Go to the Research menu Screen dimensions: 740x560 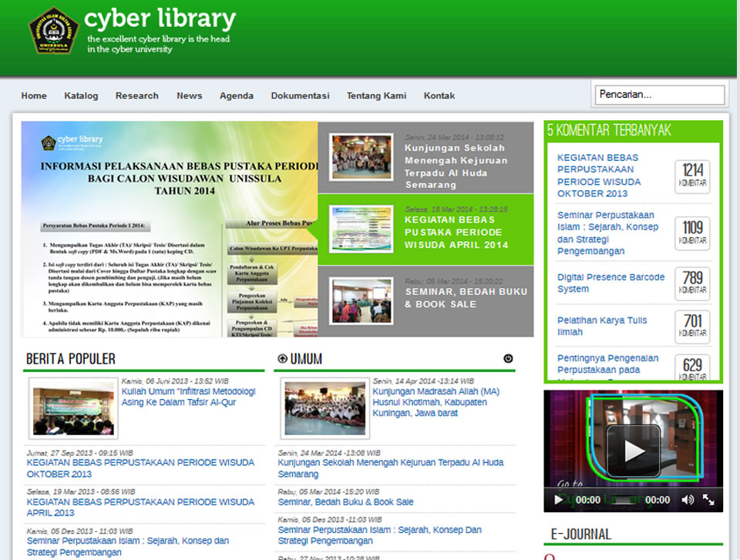136,96
